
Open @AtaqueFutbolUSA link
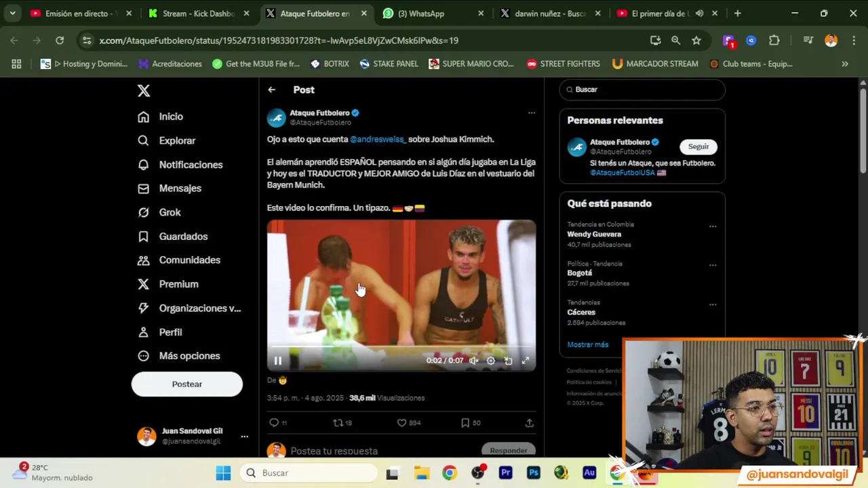pyautogui.click(x=622, y=173)
